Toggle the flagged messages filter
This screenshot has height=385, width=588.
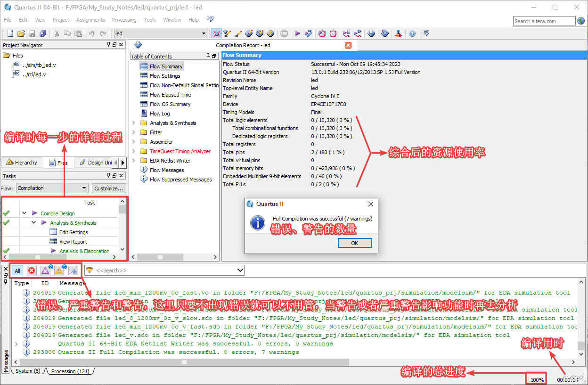pos(73,270)
